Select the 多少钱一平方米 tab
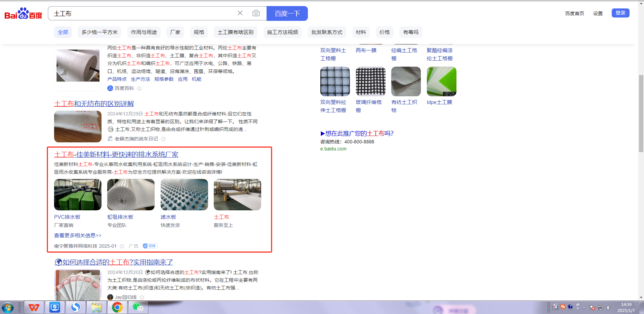Viewport: 644px width, 314px height. 99,32
